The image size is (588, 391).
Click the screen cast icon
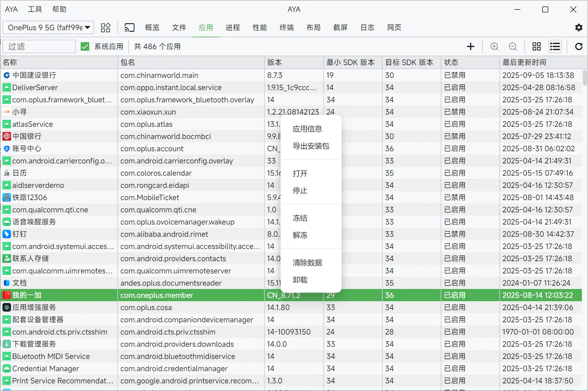(129, 27)
